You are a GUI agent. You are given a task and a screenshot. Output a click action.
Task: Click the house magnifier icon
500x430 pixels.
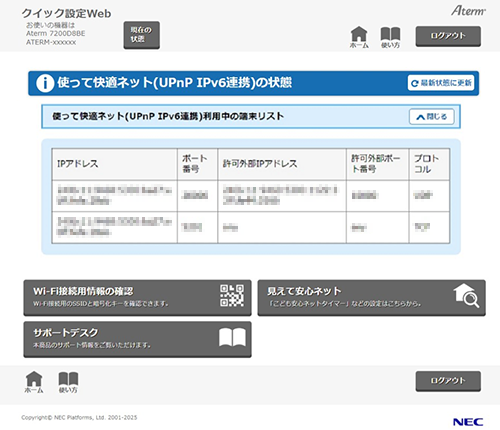466,295
